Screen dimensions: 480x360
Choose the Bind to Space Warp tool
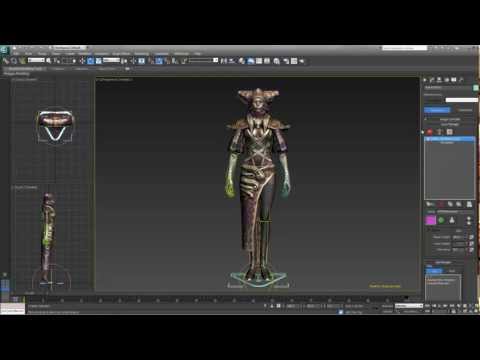point(22,61)
